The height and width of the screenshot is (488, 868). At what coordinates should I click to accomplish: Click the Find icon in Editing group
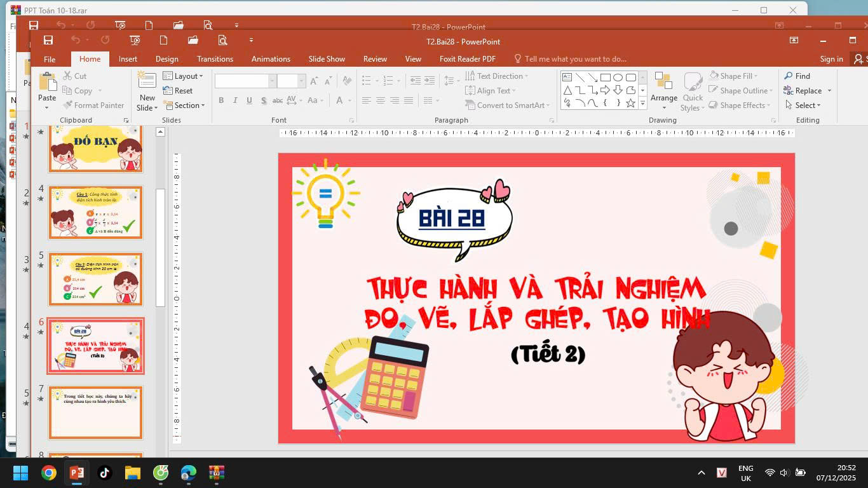click(797, 76)
